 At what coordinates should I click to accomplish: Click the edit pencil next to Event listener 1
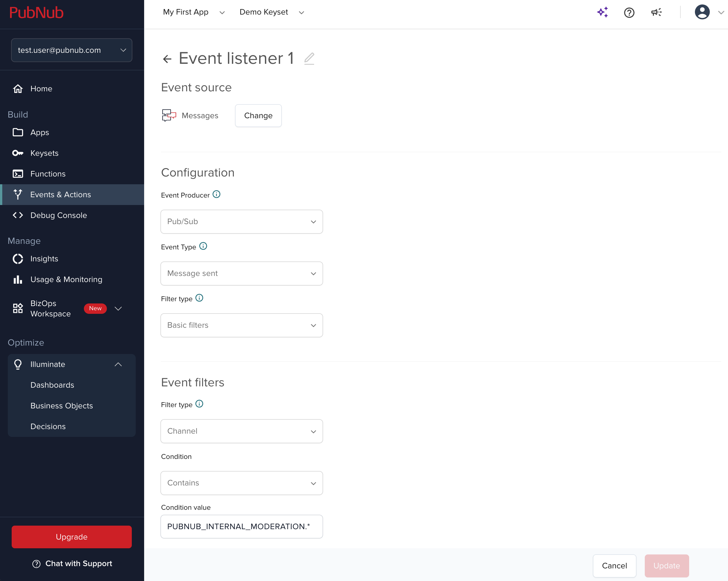point(309,58)
